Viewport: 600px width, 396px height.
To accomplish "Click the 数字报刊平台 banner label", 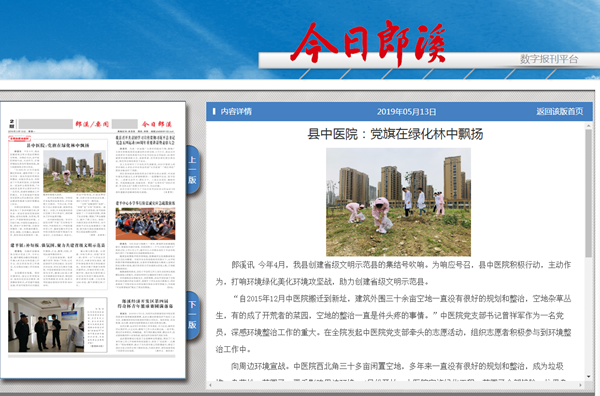I will pyautogui.click(x=549, y=59).
